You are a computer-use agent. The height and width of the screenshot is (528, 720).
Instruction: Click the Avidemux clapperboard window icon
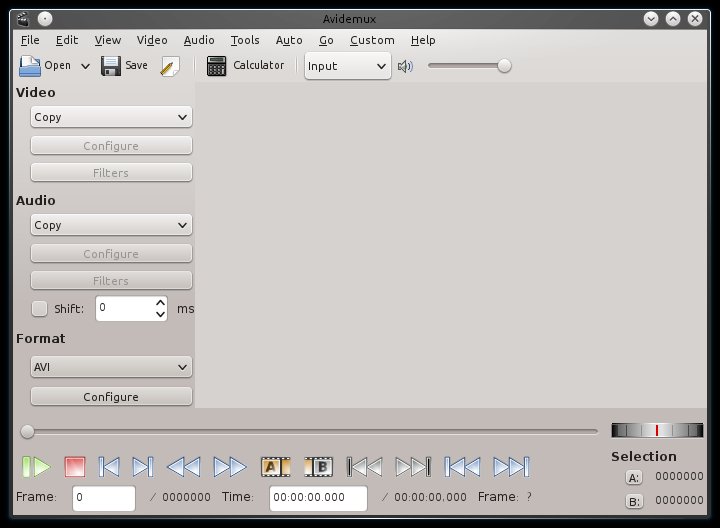(23, 19)
